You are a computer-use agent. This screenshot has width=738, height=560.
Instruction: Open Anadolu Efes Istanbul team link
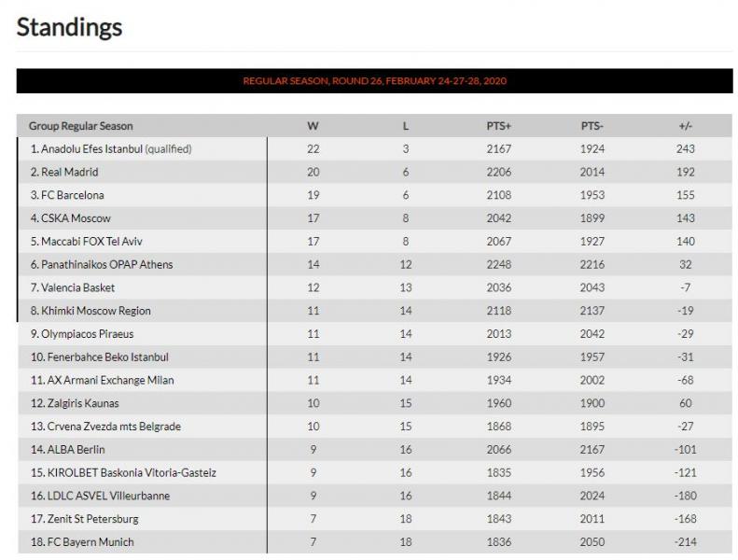[91, 148]
